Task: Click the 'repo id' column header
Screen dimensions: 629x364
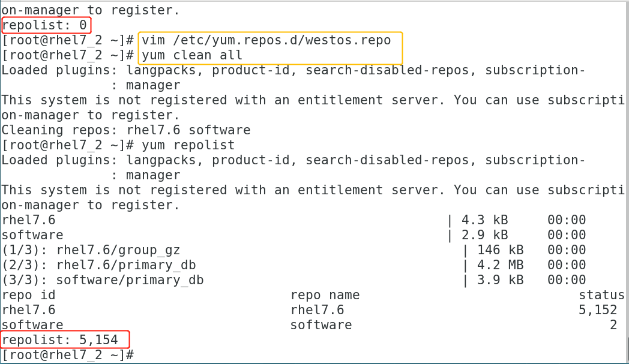Action: [28, 294]
